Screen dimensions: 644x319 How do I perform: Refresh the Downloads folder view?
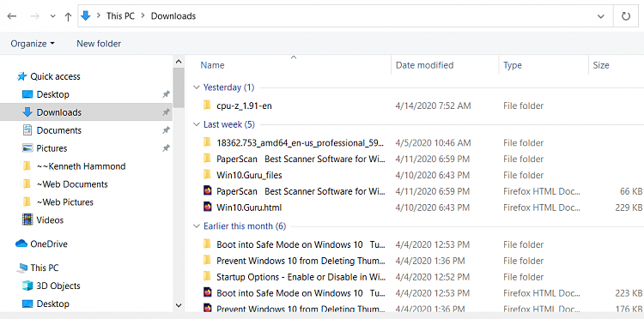pyautogui.click(x=626, y=16)
